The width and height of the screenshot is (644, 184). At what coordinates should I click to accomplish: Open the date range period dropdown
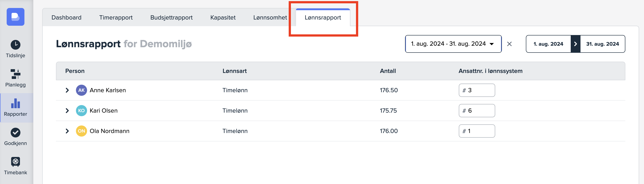453,44
